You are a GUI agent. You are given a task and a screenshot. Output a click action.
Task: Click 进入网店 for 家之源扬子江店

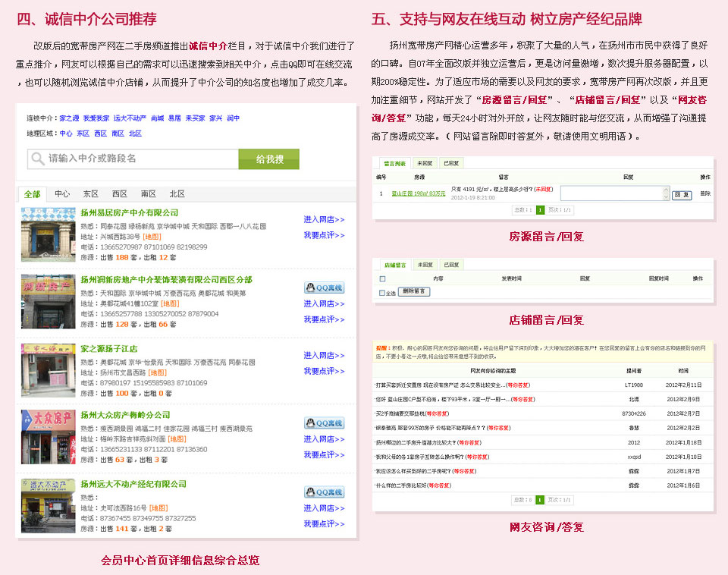(x=324, y=356)
